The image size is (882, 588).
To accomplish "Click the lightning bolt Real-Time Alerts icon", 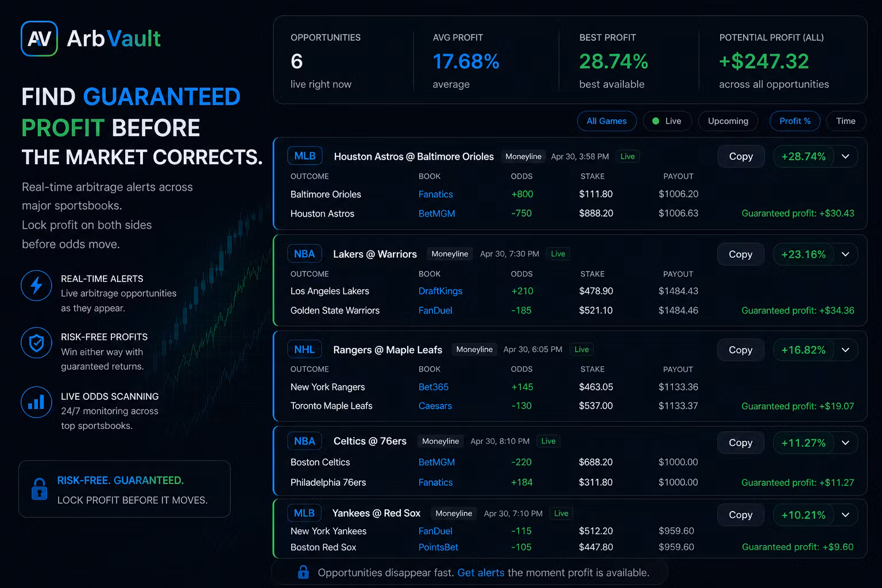I will click(x=36, y=285).
